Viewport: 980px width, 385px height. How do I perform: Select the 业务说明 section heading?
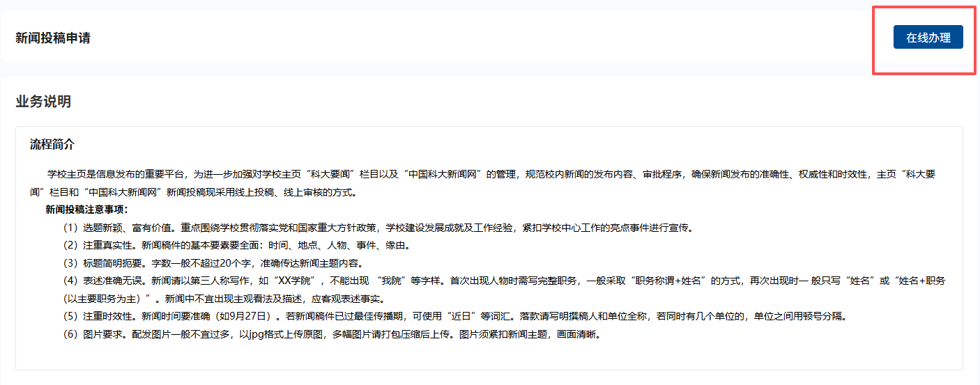(43, 102)
